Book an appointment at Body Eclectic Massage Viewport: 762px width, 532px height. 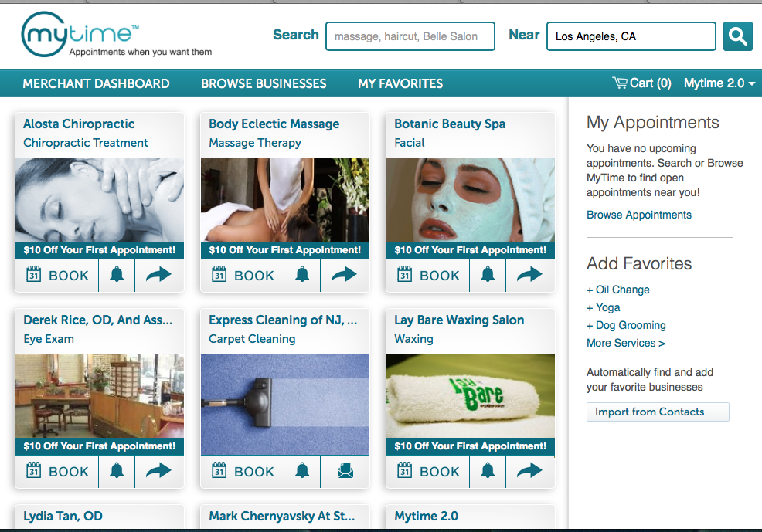243,275
